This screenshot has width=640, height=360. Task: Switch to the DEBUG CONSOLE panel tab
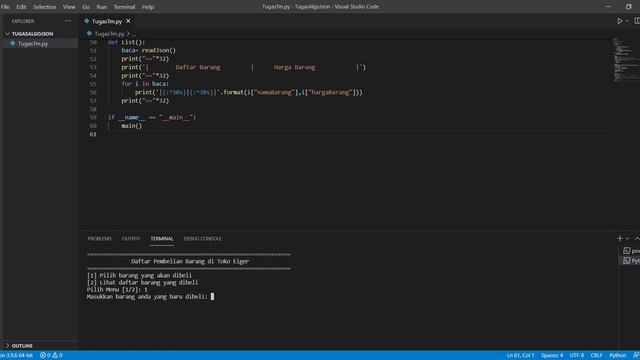(x=202, y=238)
